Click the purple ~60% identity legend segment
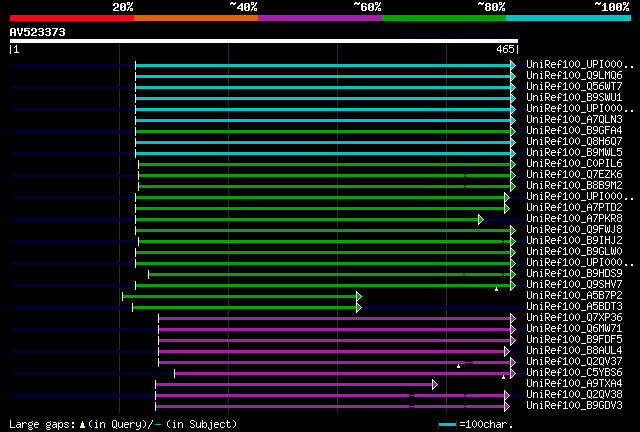The width and height of the screenshot is (640, 432). coord(320,18)
